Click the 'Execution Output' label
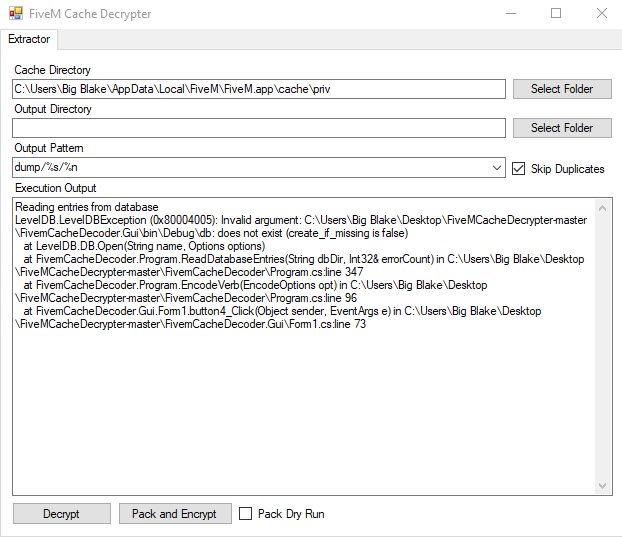 [56, 188]
